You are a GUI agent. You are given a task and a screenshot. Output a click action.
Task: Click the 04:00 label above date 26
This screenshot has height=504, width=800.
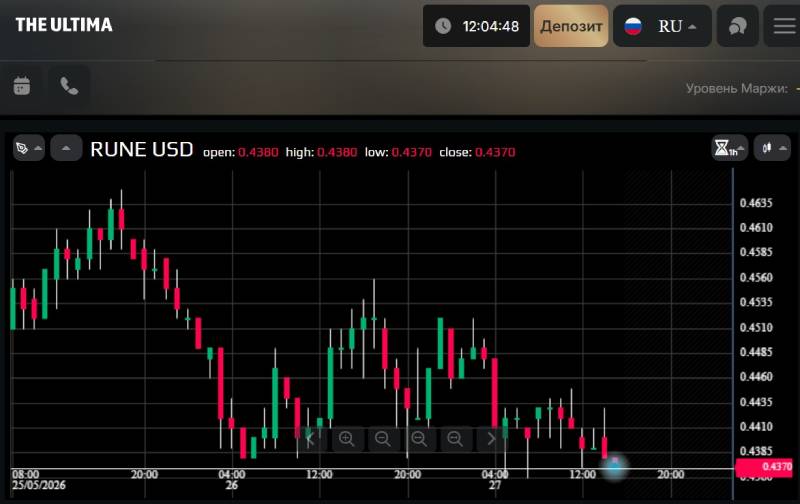point(232,475)
